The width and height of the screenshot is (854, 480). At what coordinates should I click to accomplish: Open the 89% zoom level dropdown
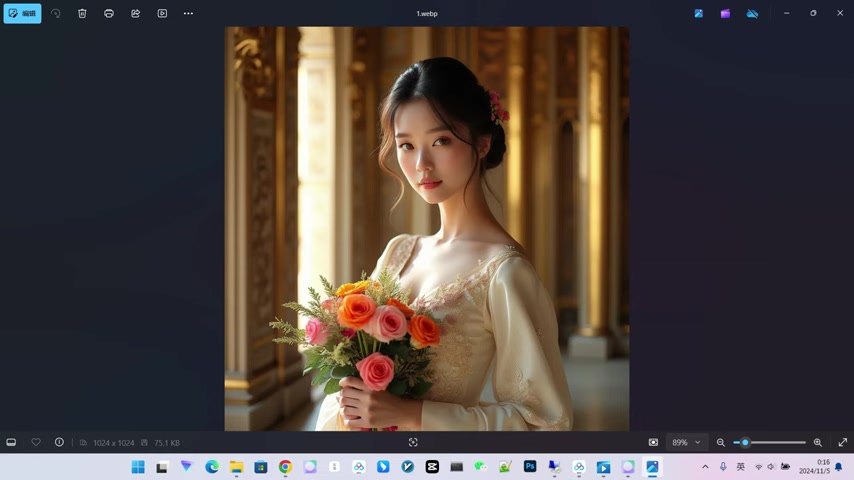point(686,442)
